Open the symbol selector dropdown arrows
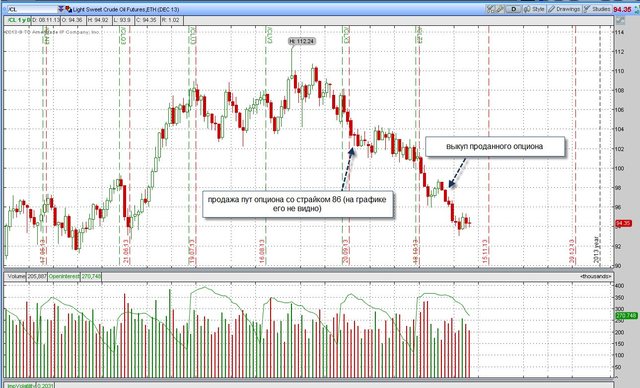This screenshot has width=640, height=388. tap(61, 9)
